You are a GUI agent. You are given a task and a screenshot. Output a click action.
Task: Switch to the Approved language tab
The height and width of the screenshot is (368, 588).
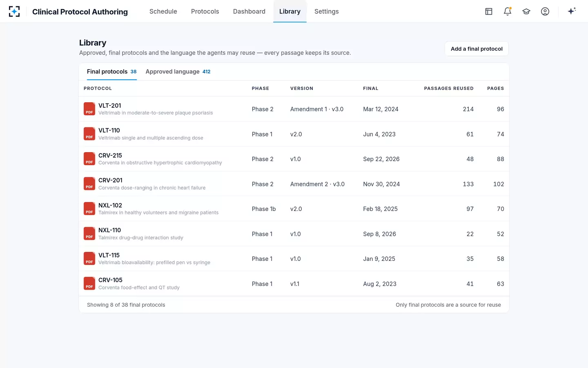[178, 72]
